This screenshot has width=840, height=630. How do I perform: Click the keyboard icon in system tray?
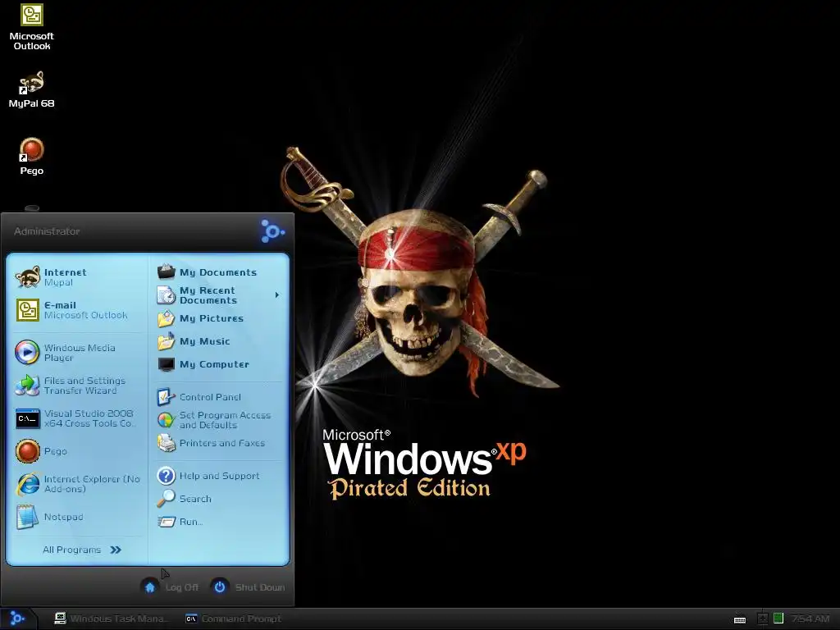pos(740,619)
